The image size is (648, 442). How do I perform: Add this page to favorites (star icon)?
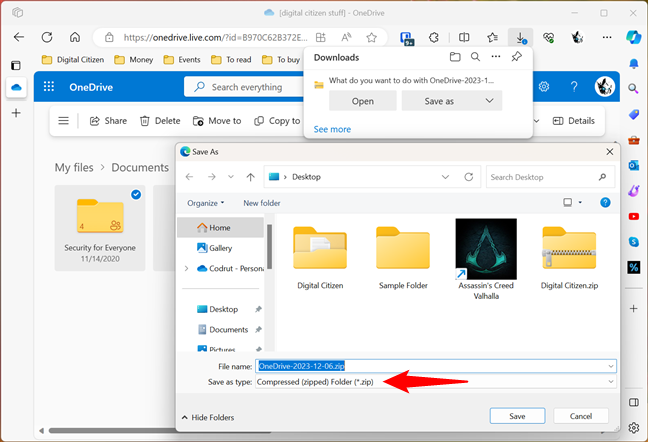(372, 38)
